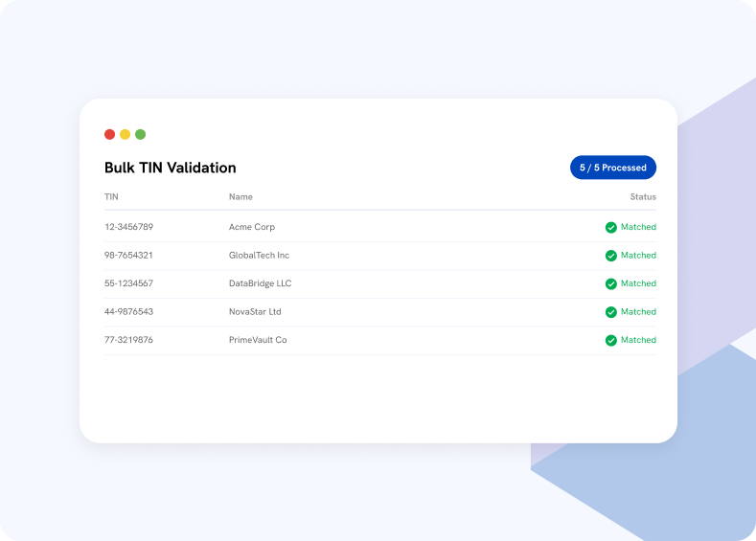
Task: Select TIN 77-3219876
Action: (128, 340)
